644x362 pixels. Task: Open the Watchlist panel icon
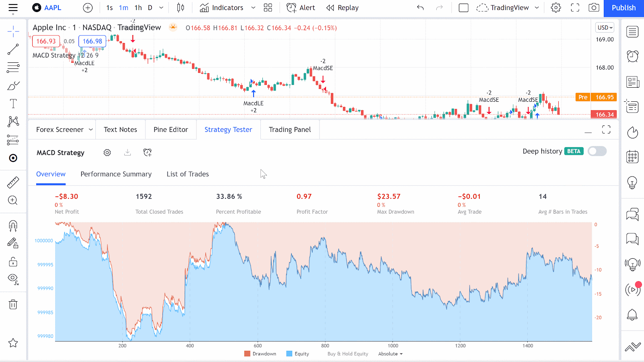tap(632, 31)
